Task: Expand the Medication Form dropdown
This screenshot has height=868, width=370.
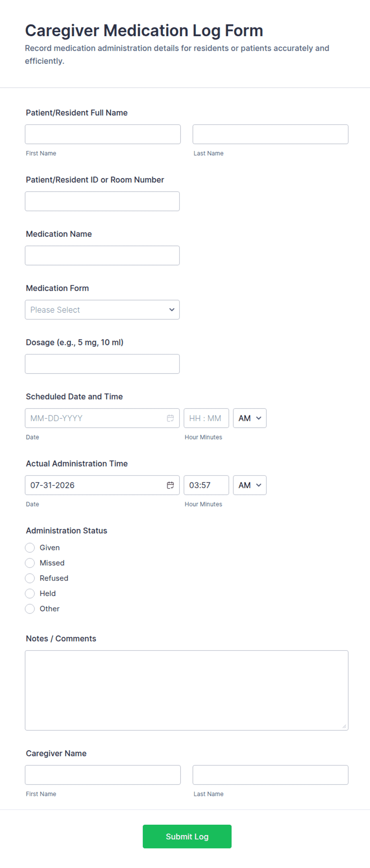Action: click(102, 310)
